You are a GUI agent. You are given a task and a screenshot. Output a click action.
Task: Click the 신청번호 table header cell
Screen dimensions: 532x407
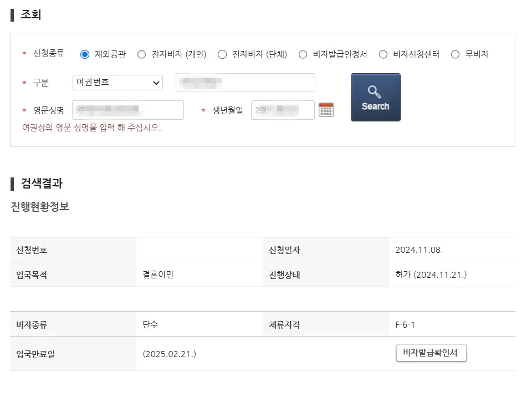(x=73, y=250)
